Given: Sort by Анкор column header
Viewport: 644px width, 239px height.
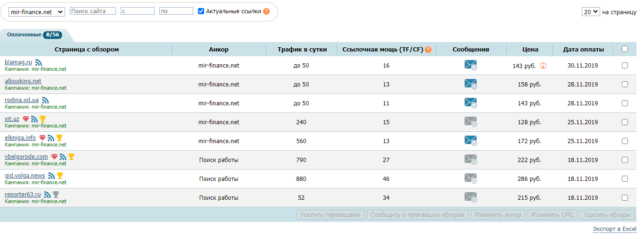Looking at the screenshot, I should (x=219, y=49).
